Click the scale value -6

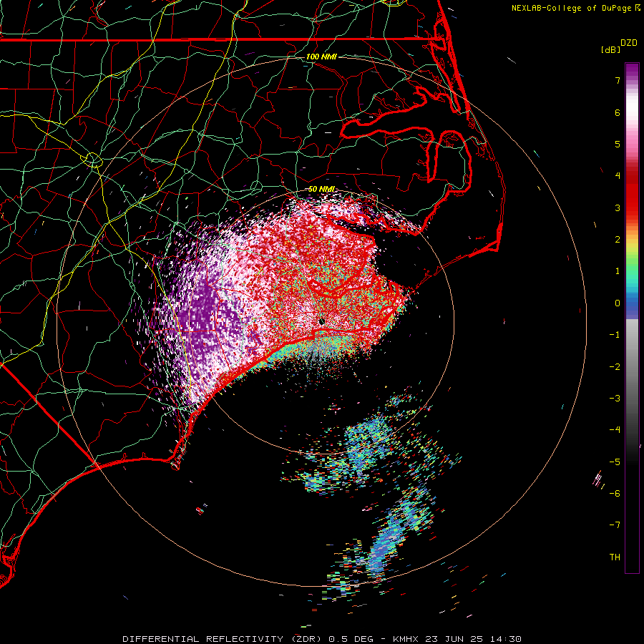tap(615, 494)
